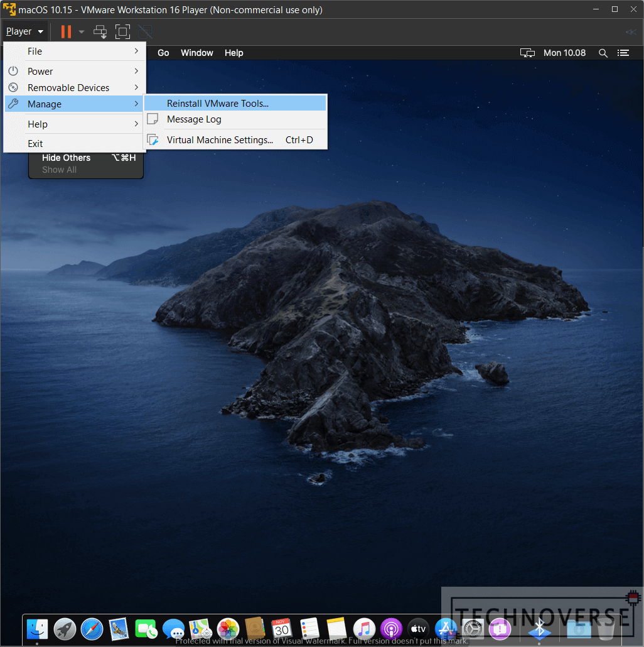Open the macOS Help menu
The height and width of the screenshot is (647, 644).
pos(233,53)
